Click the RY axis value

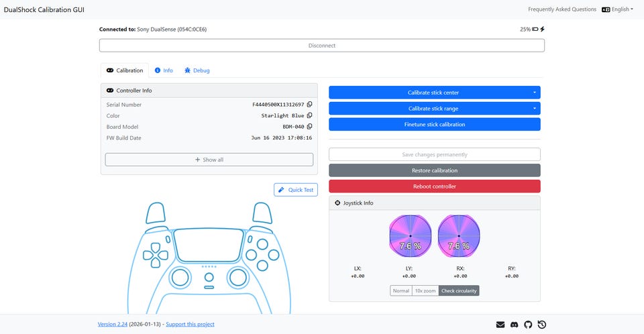pos(512,276)
